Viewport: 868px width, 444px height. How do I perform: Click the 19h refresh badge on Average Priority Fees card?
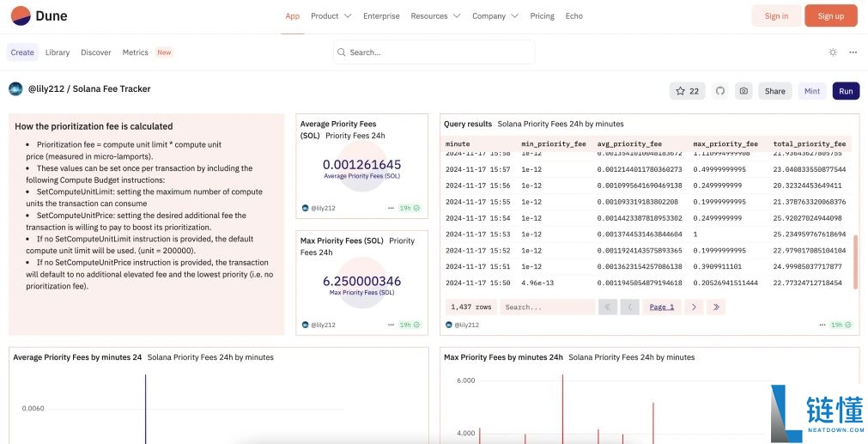pos(410,208)
